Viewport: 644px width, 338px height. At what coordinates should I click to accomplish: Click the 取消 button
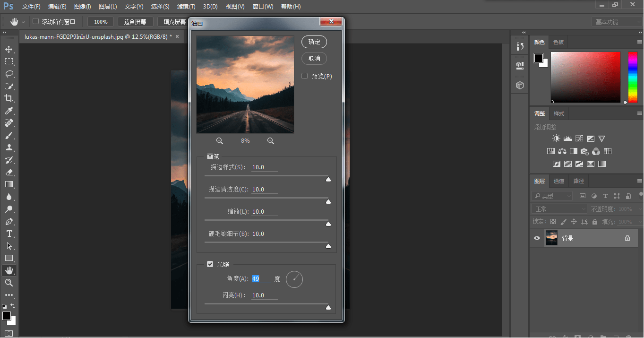(x=314, y=58)
